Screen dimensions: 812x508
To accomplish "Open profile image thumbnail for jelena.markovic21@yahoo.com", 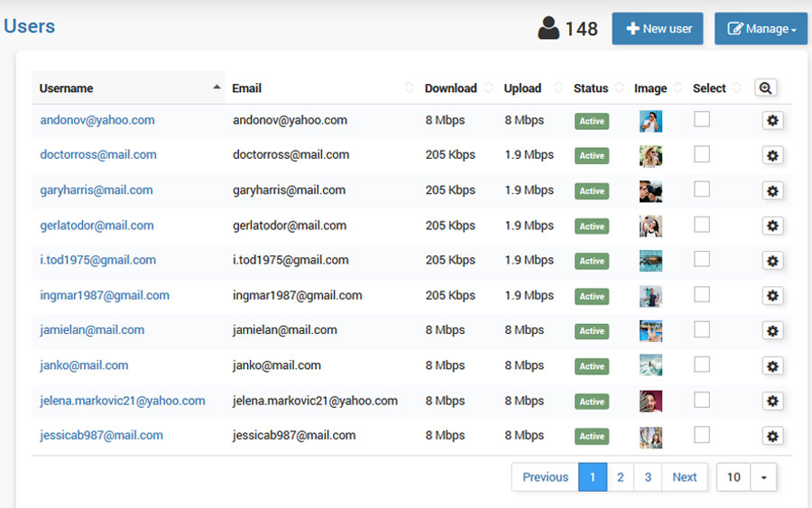I will coord(651,402).
